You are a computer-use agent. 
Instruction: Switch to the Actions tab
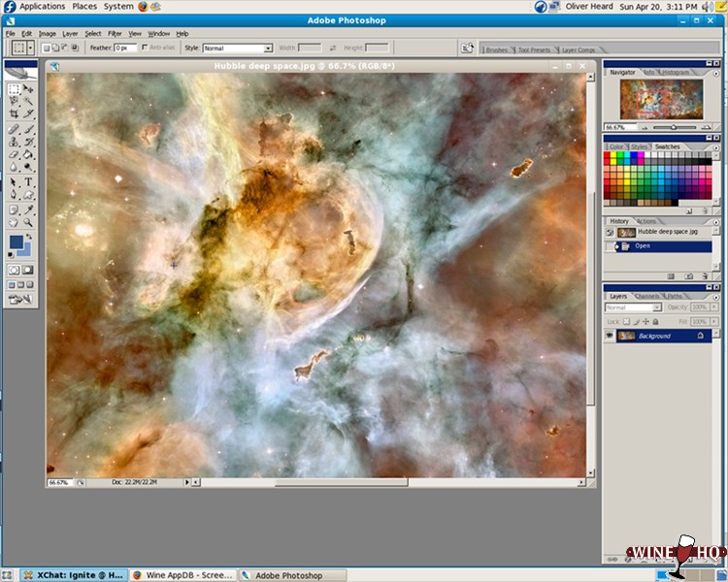646,221
